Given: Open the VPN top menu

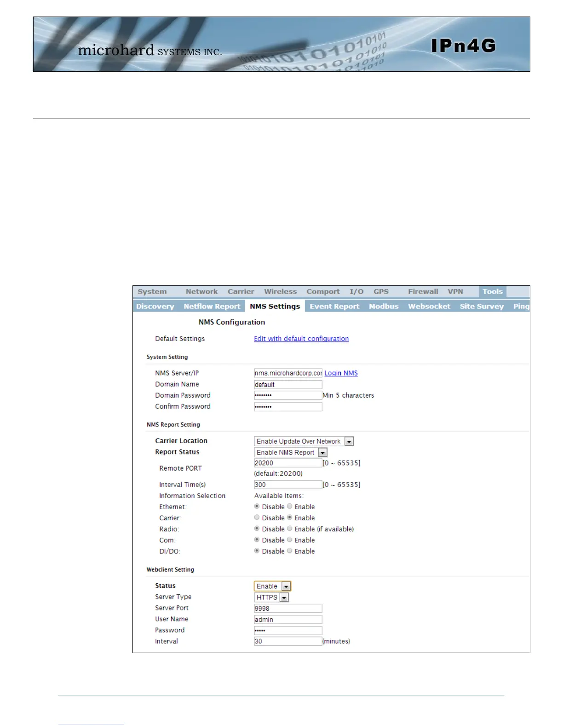Looking at the screenshot, I should click(x=455, y=291).
